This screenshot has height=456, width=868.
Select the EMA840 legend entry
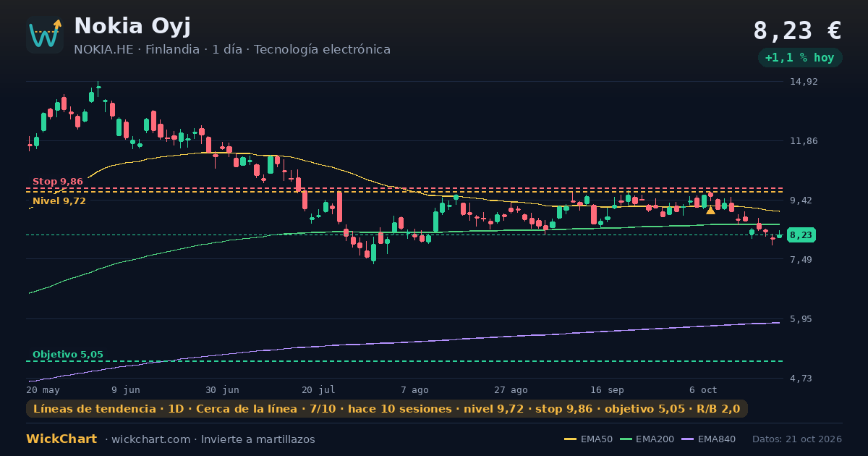(x=707, y=439)
